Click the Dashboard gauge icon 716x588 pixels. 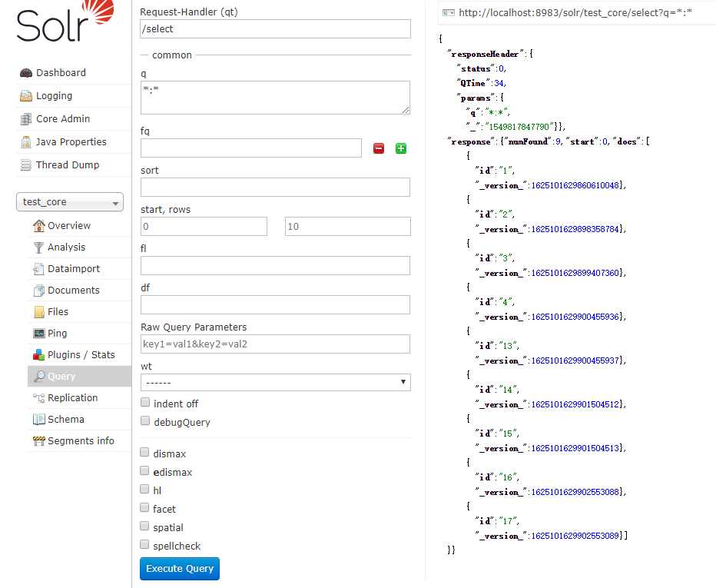tap(26, 73)
